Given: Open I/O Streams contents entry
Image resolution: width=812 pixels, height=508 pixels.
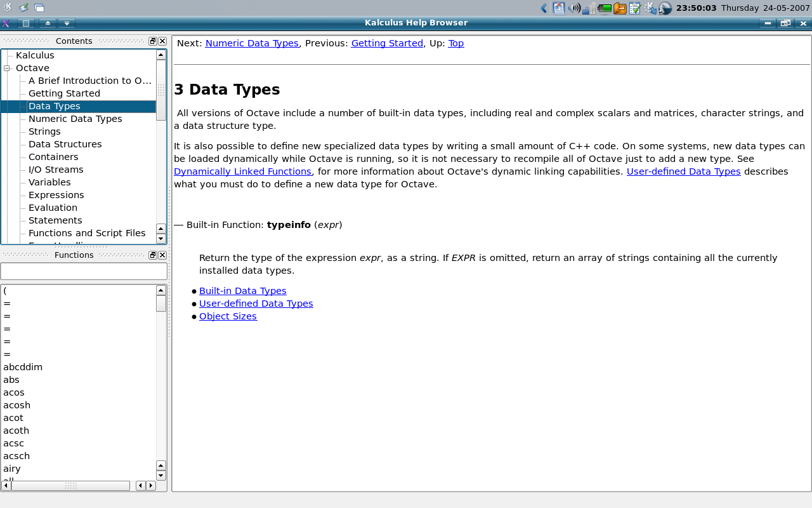Looking at the screenshot, I should pyautogui.click(x=56, y=170).
